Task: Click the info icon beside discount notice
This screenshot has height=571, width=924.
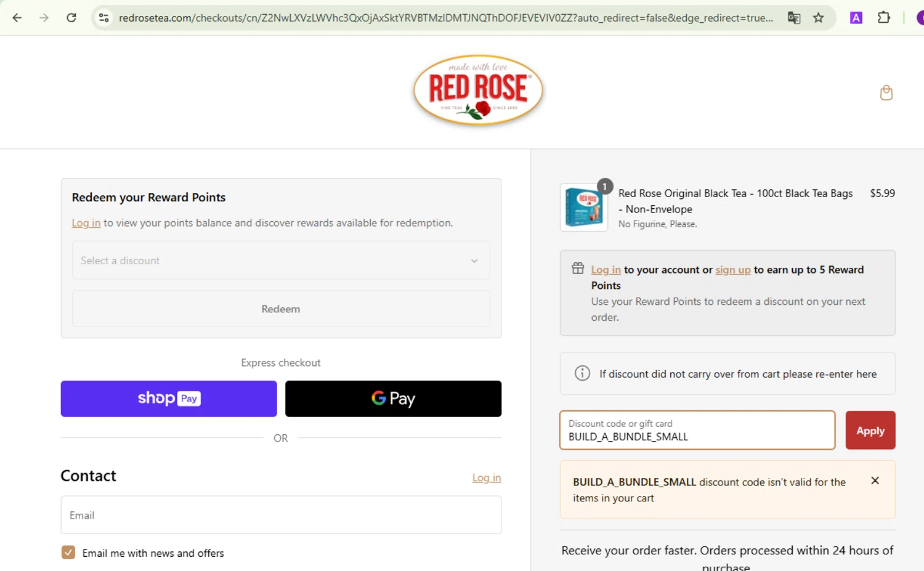Action: pyautogui.click(x=582, y=373)
